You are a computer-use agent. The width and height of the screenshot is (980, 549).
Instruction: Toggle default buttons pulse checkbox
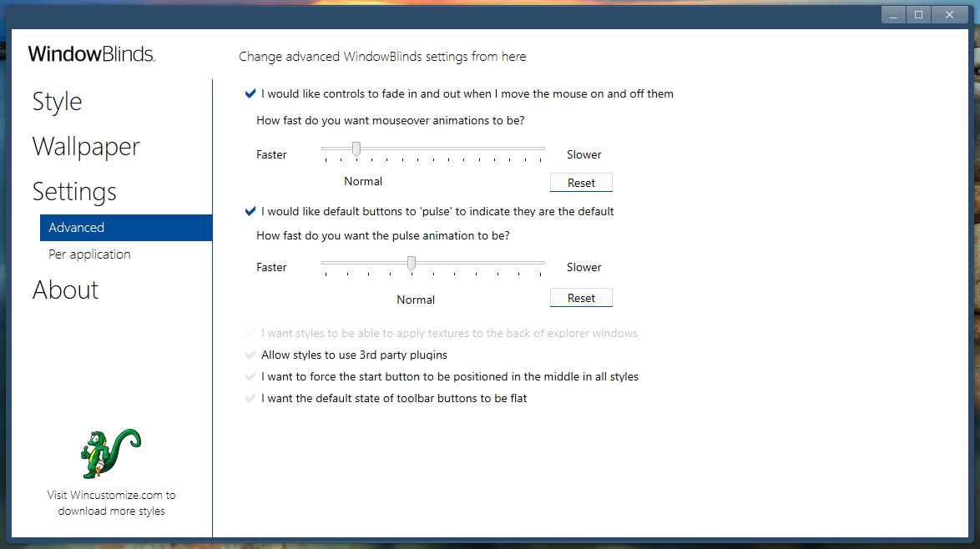pos(250,211)
